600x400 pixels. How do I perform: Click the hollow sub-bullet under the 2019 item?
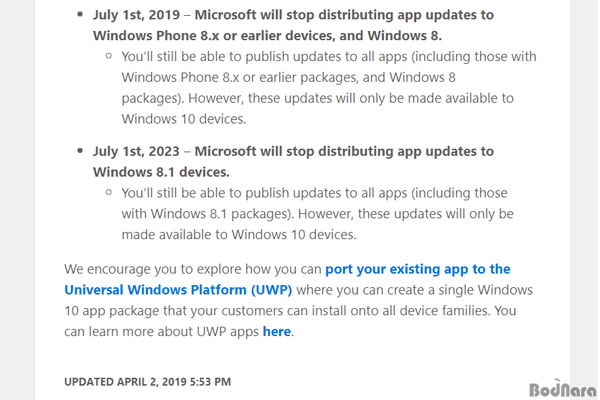(x=109, y=56)
